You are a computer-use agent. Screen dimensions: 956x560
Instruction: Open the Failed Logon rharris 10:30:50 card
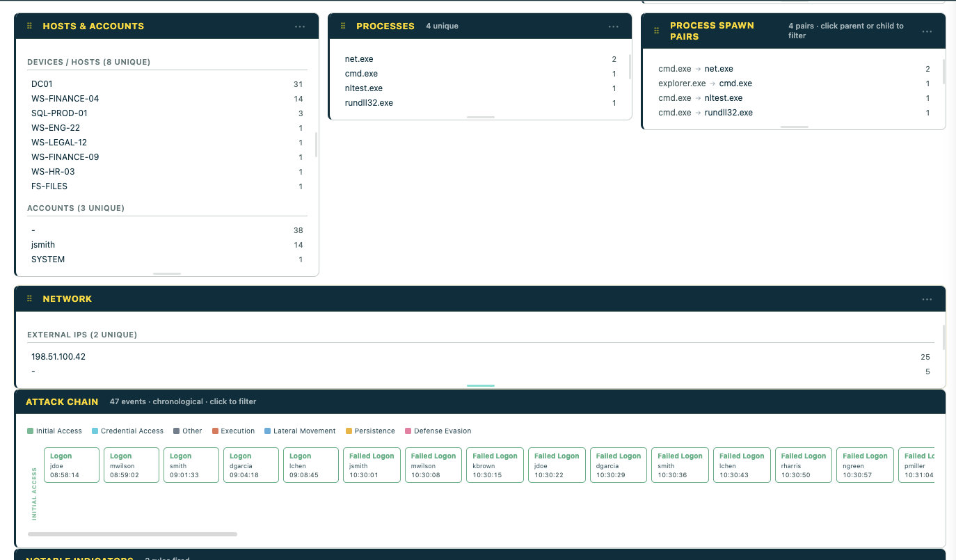click(804, 465)
